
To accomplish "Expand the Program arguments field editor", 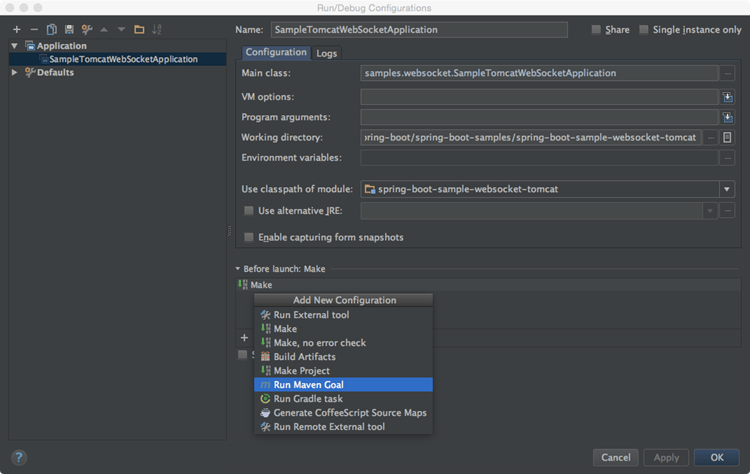I will tap(728, 117).
